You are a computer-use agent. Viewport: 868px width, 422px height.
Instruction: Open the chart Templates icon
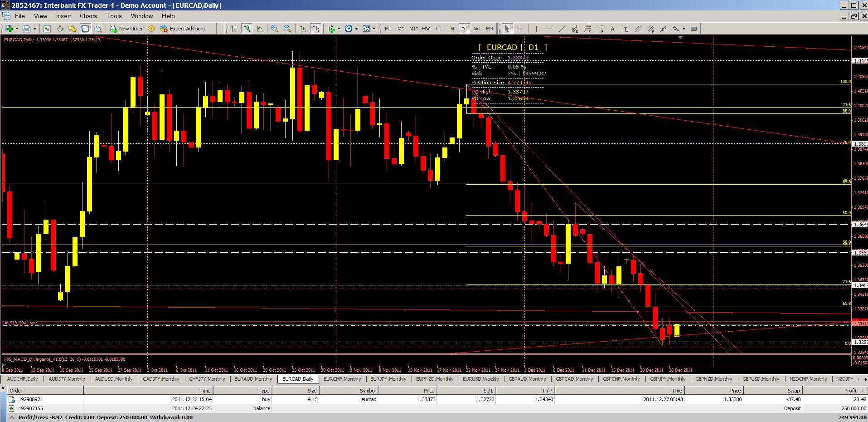(x=366, y=29)
